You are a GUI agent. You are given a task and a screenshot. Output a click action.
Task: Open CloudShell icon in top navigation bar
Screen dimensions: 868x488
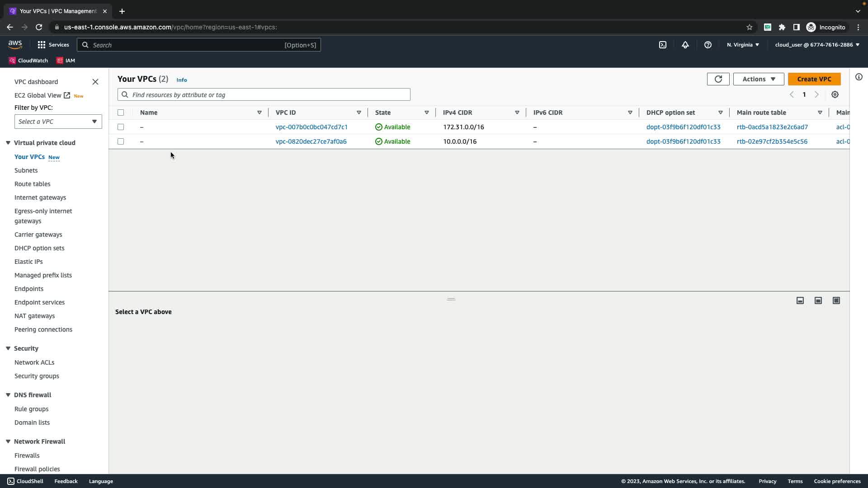pyautogui.click(x=662, y=45)
